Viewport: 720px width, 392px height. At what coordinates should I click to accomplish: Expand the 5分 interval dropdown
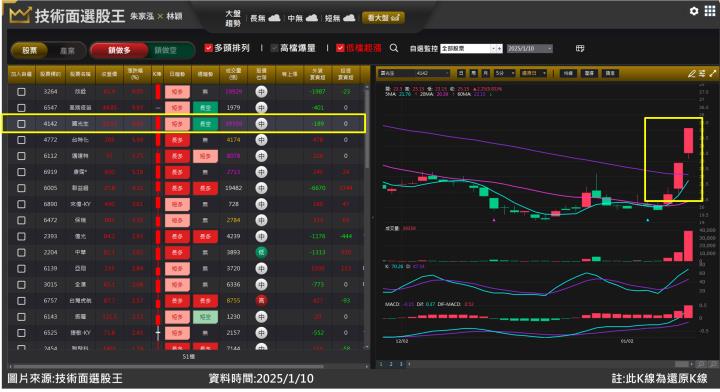point(504,73)
